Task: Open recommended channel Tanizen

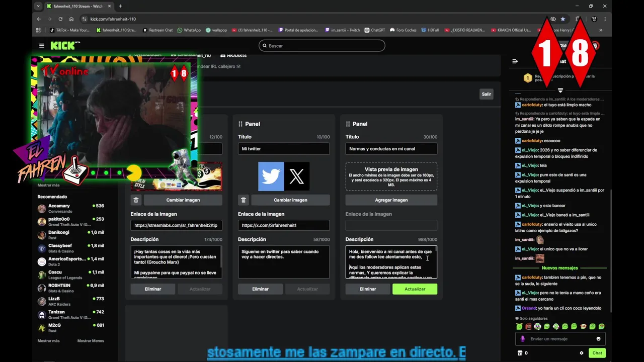Action: tap(71, 314)
